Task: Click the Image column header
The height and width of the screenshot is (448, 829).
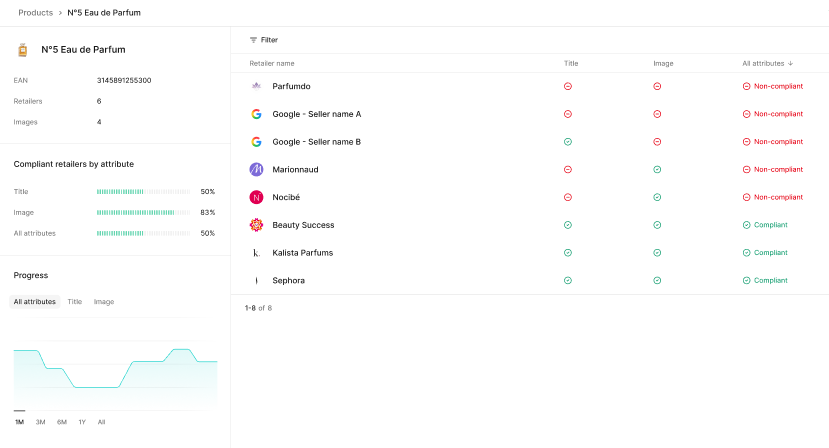Action: pyautogui.click(x=663, y=63)
